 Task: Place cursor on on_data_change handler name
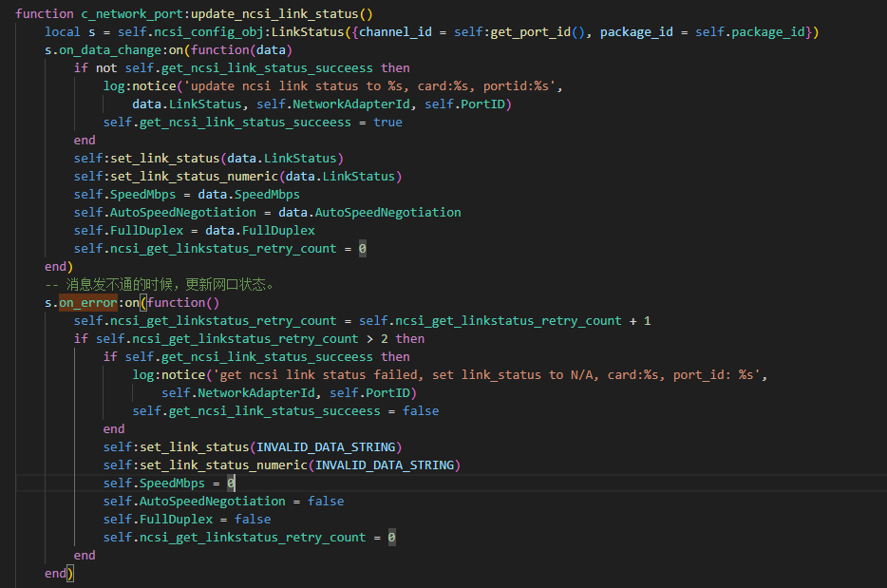click(x=103, y=49)
